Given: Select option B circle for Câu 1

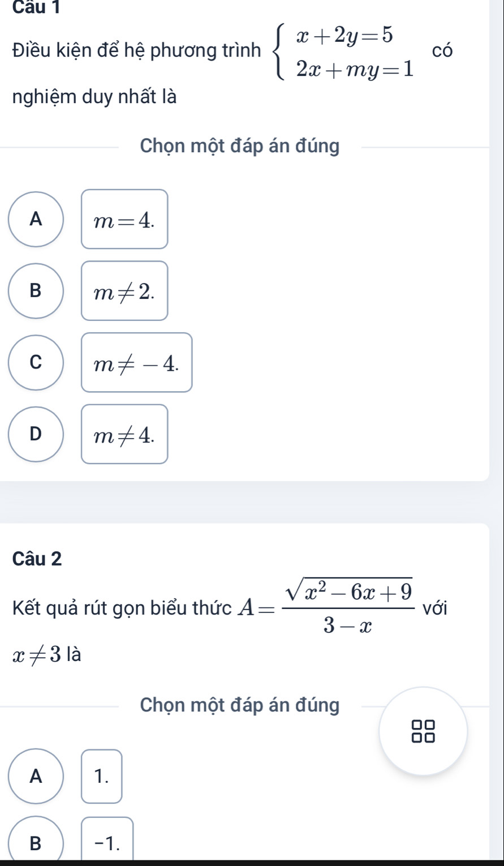Looking at the screenshot, I should pyautogui.click(x=36, y=290).
